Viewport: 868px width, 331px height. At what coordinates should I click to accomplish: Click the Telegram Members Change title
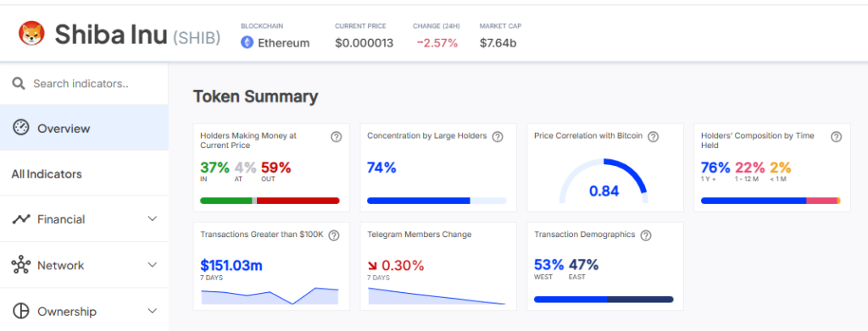419,234
